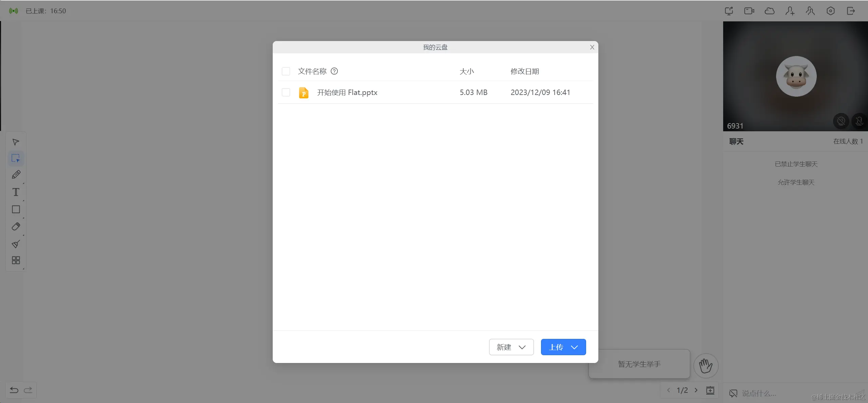Click the recording camera icon
Image resolution: width=868 pixels, height=403 pixels.
[749, 11]
